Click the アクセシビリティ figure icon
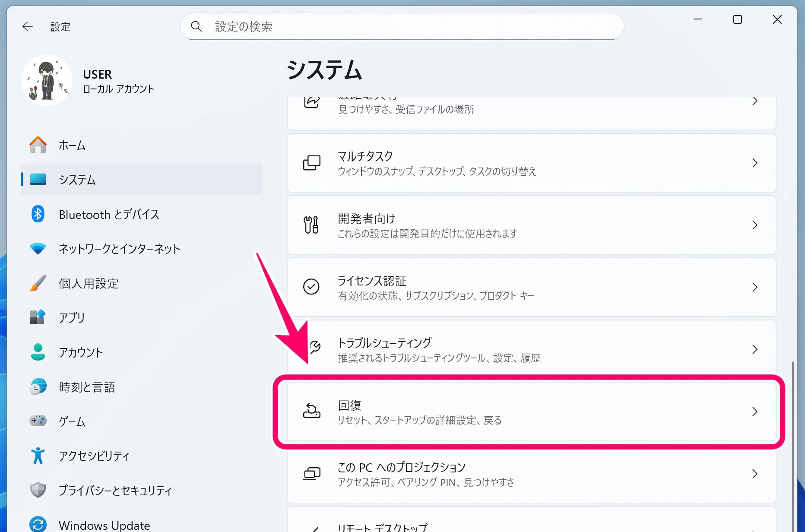This screenshot has height=532, width=805. point(38,456)
